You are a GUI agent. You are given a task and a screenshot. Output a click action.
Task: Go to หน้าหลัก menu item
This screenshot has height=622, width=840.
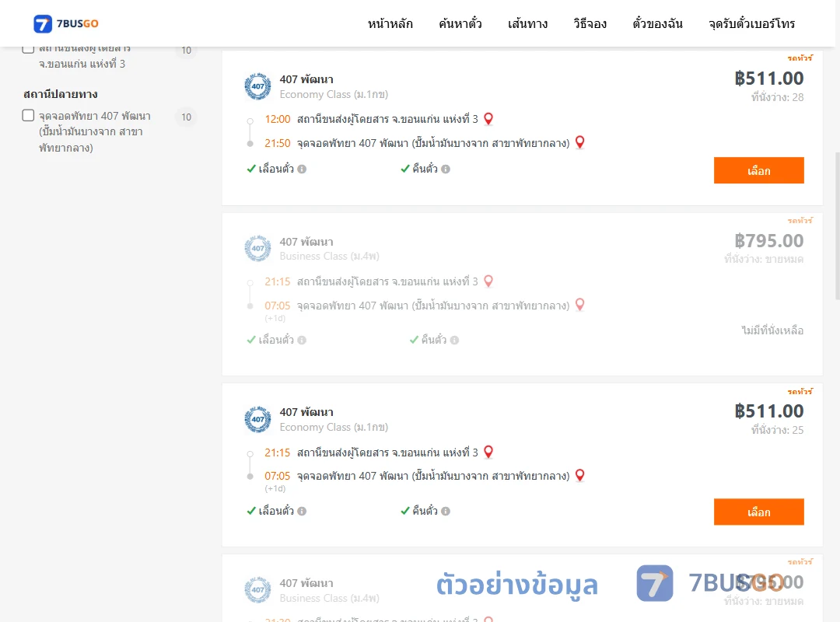[x=390, y=23]
